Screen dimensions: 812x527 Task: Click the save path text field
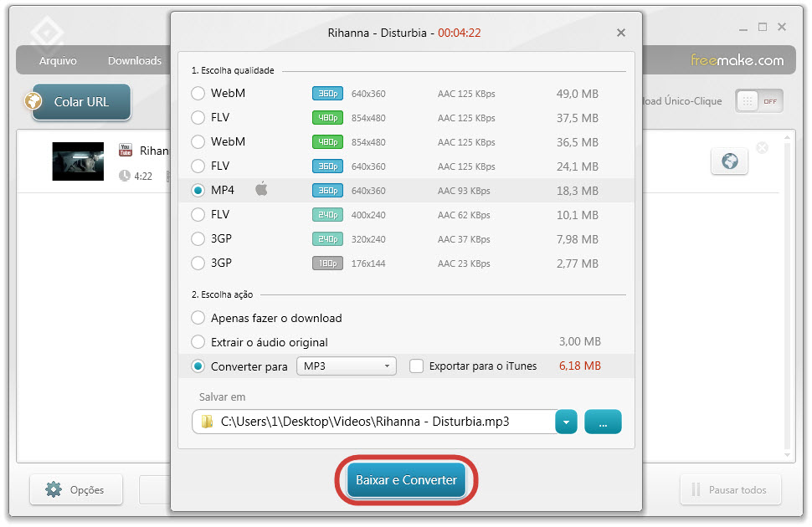[x=374, y=422]
